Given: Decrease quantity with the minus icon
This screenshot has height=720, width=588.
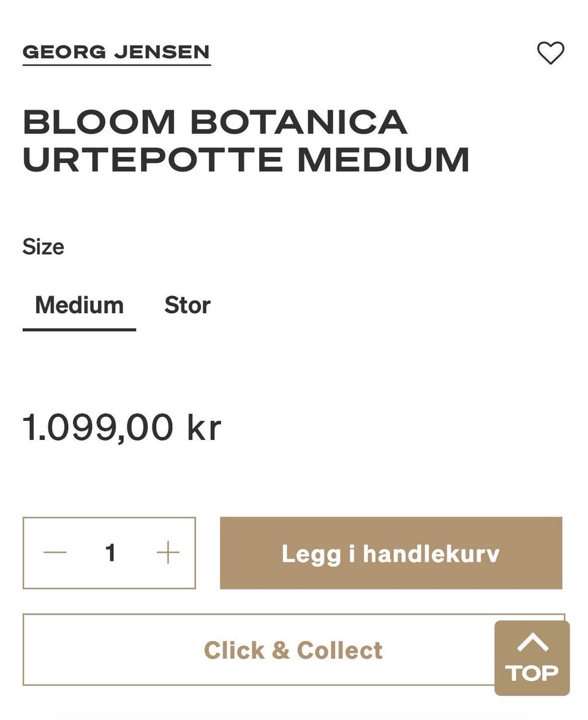Looking at the screenshot, I should [x=55, y=553].
